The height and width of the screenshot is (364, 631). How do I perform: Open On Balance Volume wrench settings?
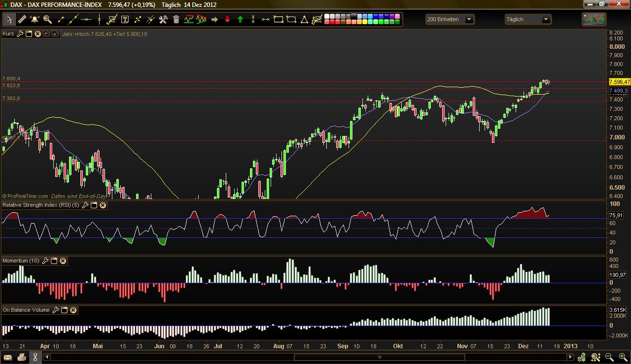(56, 310)
